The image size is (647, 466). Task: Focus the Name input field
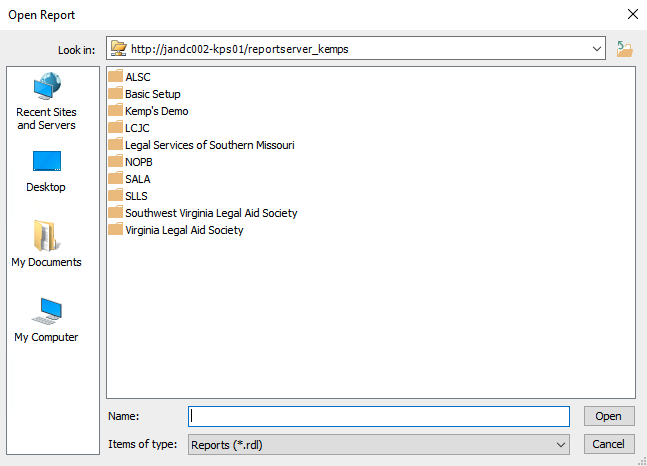379,416
